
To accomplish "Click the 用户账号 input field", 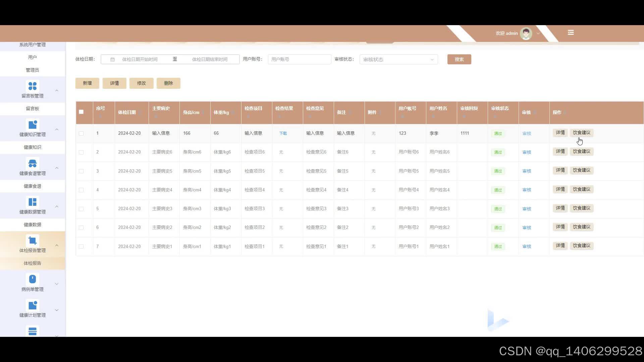I will (299, 59).
